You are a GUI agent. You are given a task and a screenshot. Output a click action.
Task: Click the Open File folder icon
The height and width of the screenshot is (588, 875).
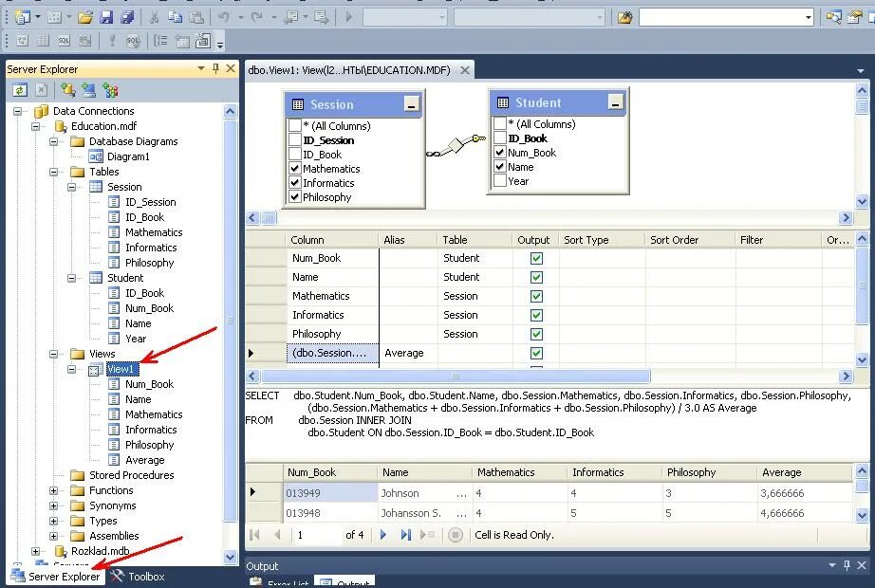[x=85, y=17]
